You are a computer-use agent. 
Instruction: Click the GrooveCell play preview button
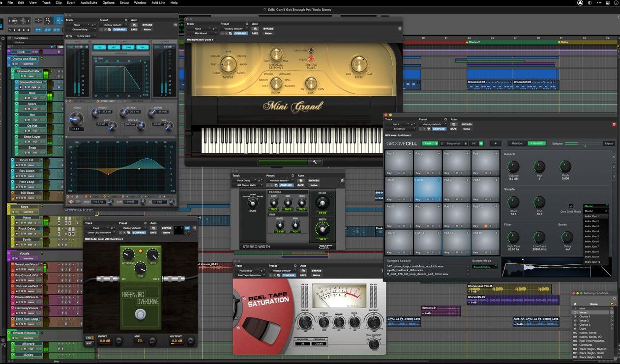tap(495, 143)
